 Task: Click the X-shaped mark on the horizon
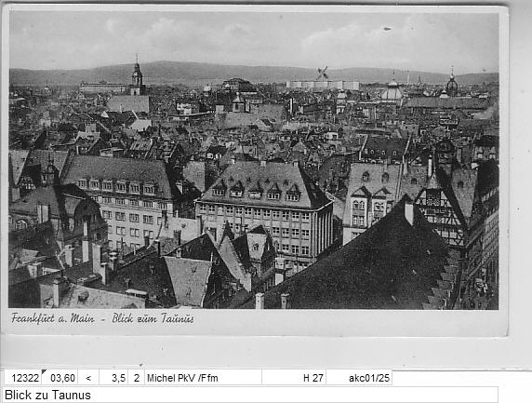click(x=323, y=73)
